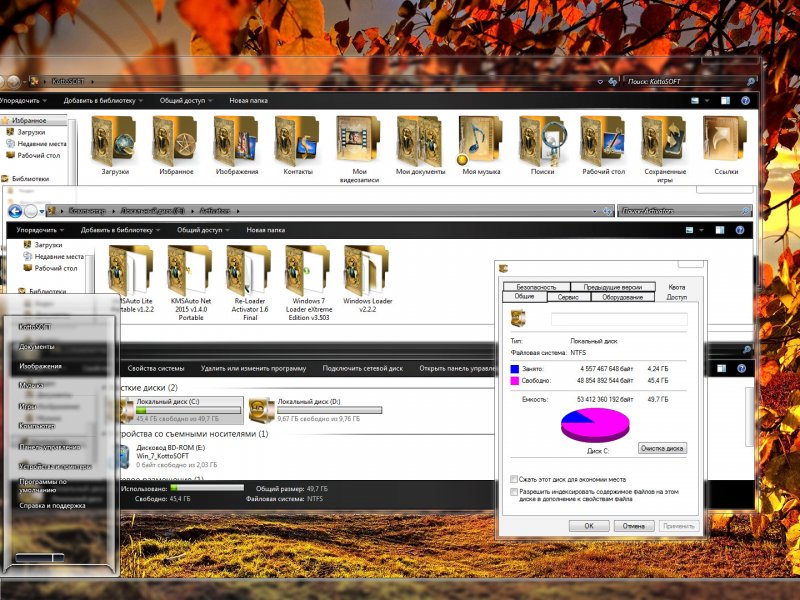Image resolution: width=800 pixels, height=600 pixels.
Task: Open view options dropdown arrow in Activators window
Action: (x=702, y=231)
